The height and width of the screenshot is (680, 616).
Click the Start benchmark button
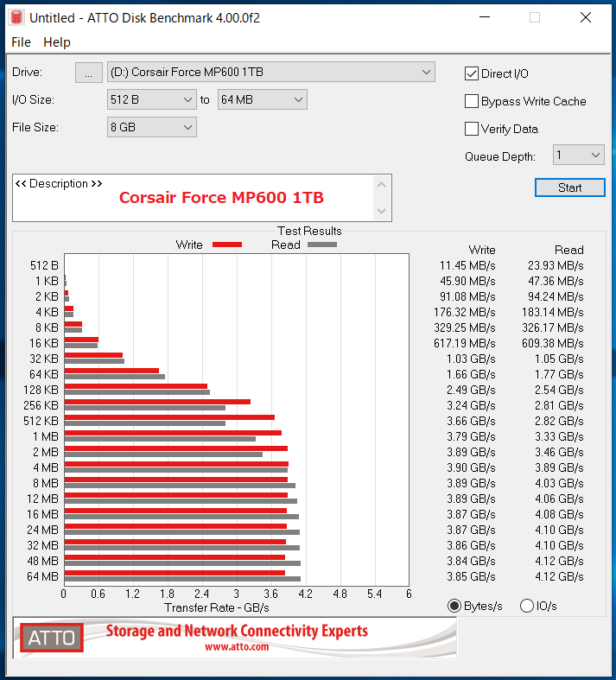tap(570, 187)
